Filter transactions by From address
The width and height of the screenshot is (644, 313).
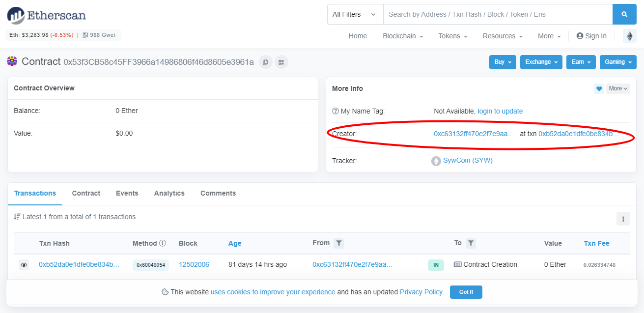tap(339, 243)
